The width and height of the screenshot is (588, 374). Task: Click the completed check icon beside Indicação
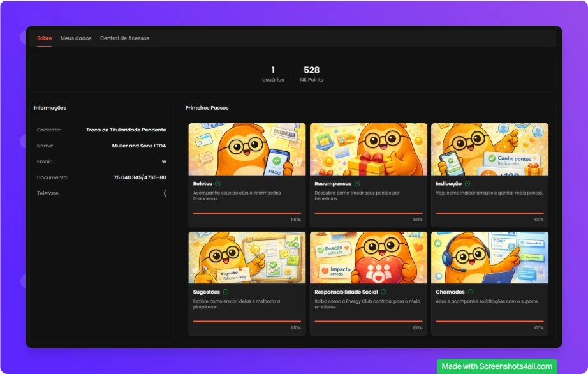(x=469, y=184)
